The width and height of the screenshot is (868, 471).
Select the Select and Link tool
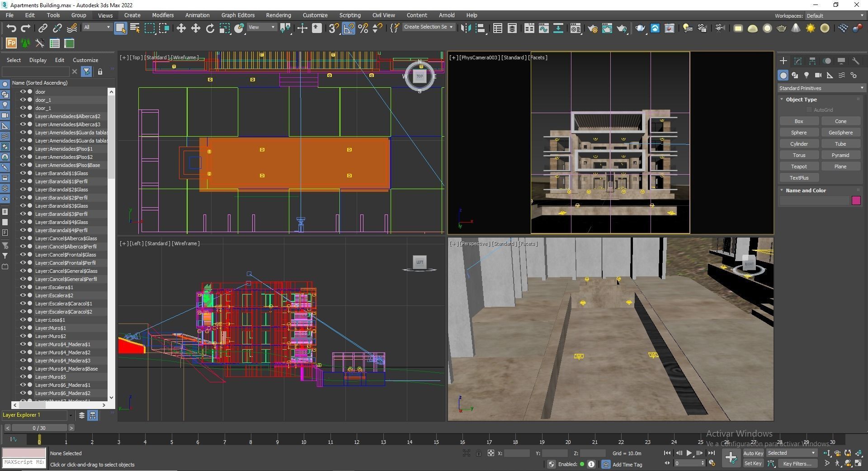[42, 28]
